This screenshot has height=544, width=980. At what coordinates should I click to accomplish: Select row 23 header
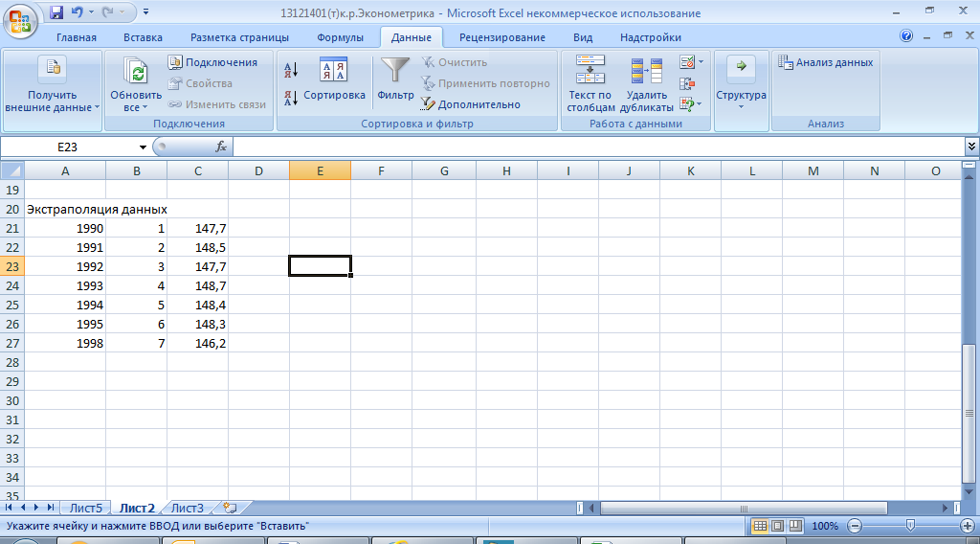(x=12, y=267)
